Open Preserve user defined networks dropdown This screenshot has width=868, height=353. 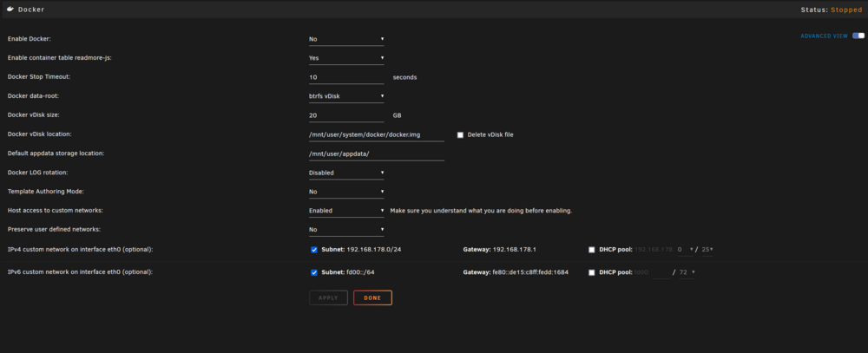click(346, 230)
